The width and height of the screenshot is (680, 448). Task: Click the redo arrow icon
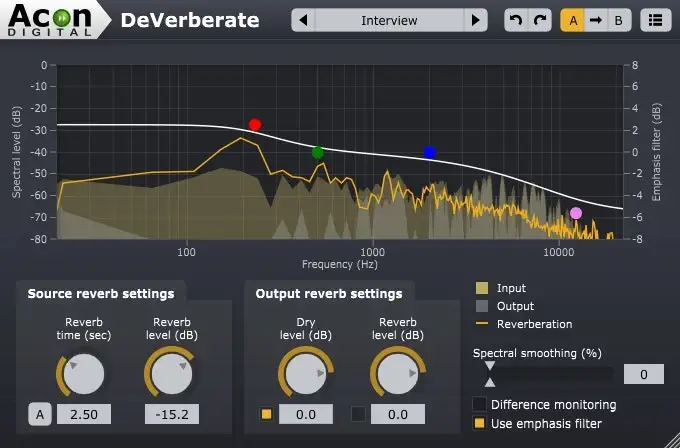click(x=540, y=20)
